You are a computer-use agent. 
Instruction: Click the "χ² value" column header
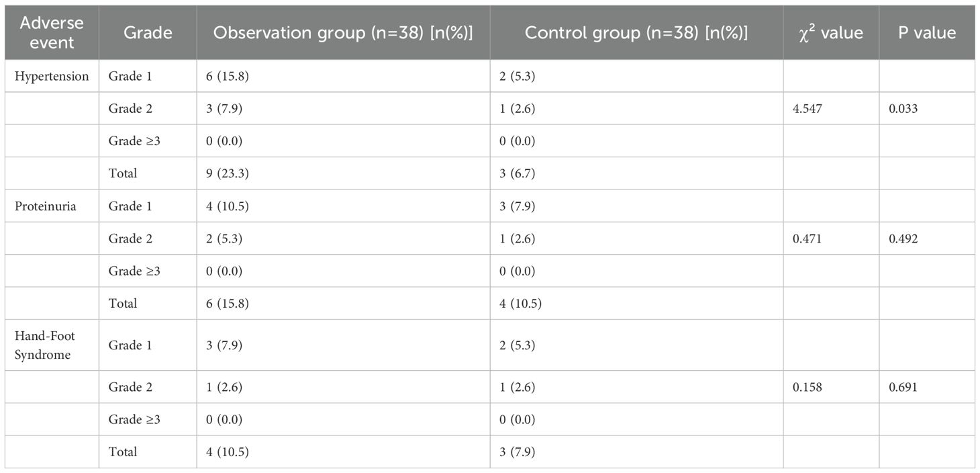830,32
